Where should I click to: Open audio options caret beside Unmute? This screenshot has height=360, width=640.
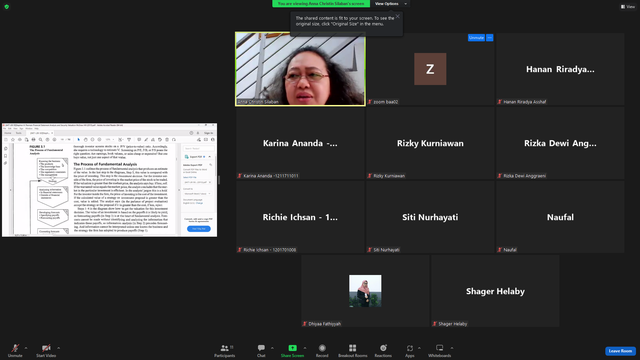[x=26, y=348]
